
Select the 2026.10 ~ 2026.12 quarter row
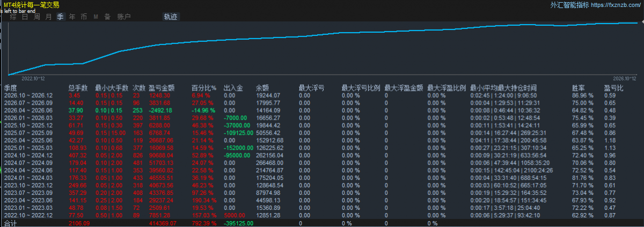pos(322,95)
